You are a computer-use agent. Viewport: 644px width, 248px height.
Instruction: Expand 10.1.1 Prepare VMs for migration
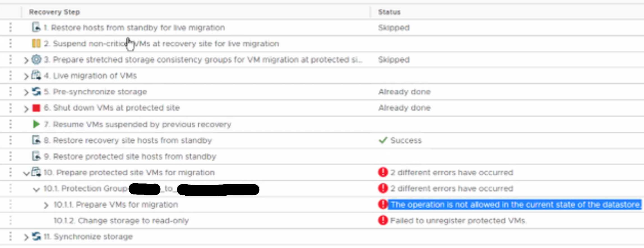[x=46, y=205]
